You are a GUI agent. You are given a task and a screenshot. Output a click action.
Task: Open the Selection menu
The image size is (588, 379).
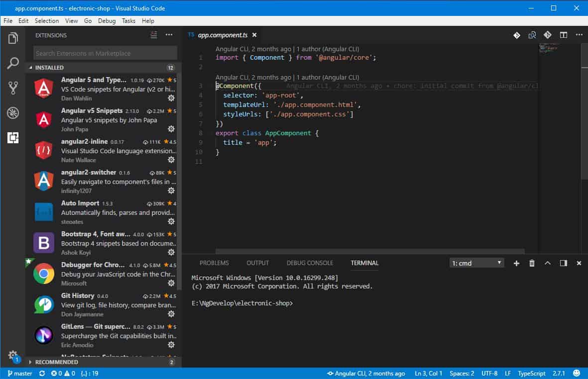47,21
